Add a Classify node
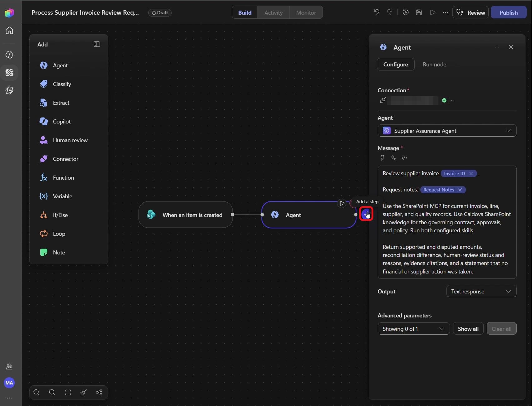This screenshot has width=532, height=406. click(x=69, y=84)
